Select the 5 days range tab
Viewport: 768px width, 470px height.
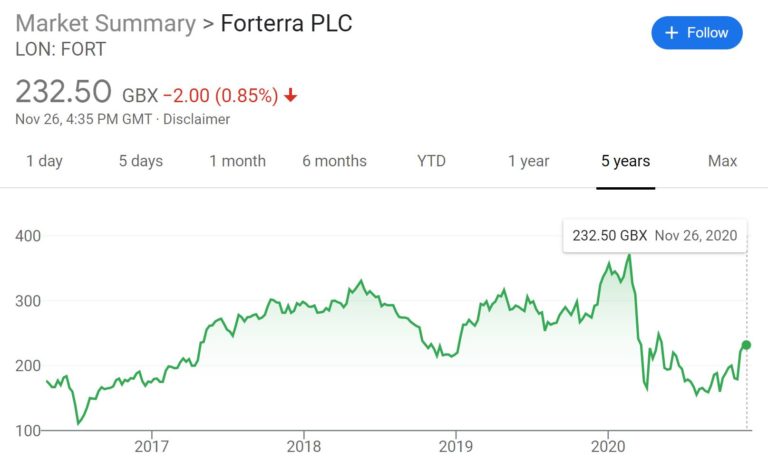[141, 161]
